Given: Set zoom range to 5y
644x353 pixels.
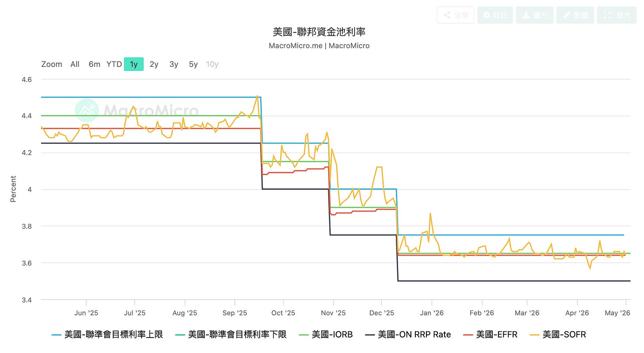Looking at the screenshot, I should 193,64.
